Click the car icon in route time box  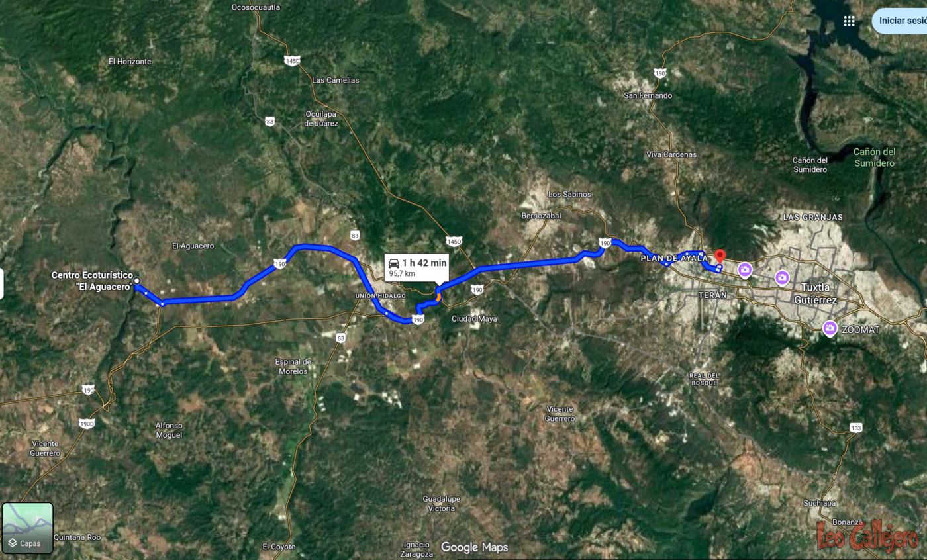(394, 263)
